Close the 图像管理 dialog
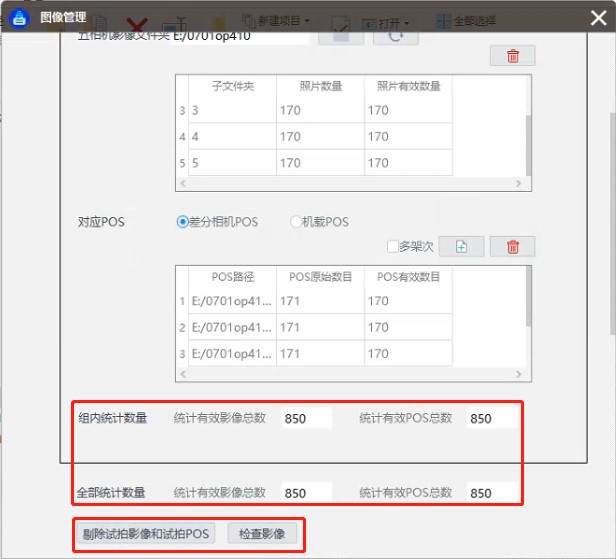The width and height of the screenshot is (616, 559). 598,18
